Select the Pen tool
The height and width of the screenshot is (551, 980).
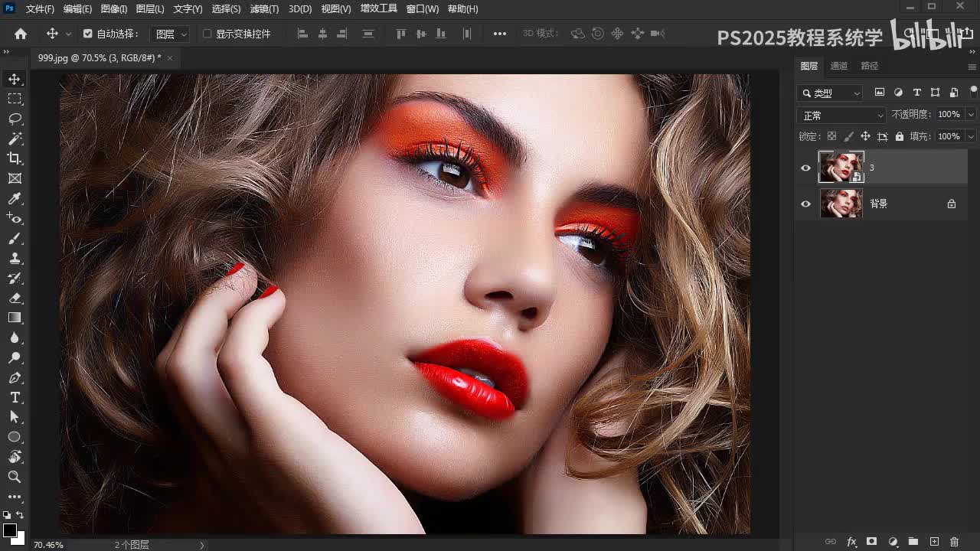pos(15,378)
